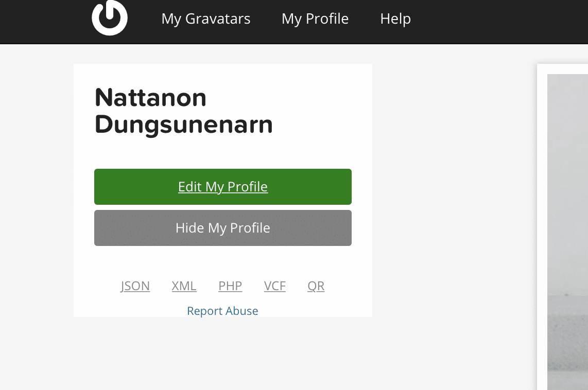This screenshot has height=390, width=588.
Task: Click gray gap between card and photo
Action: [453, 206]
